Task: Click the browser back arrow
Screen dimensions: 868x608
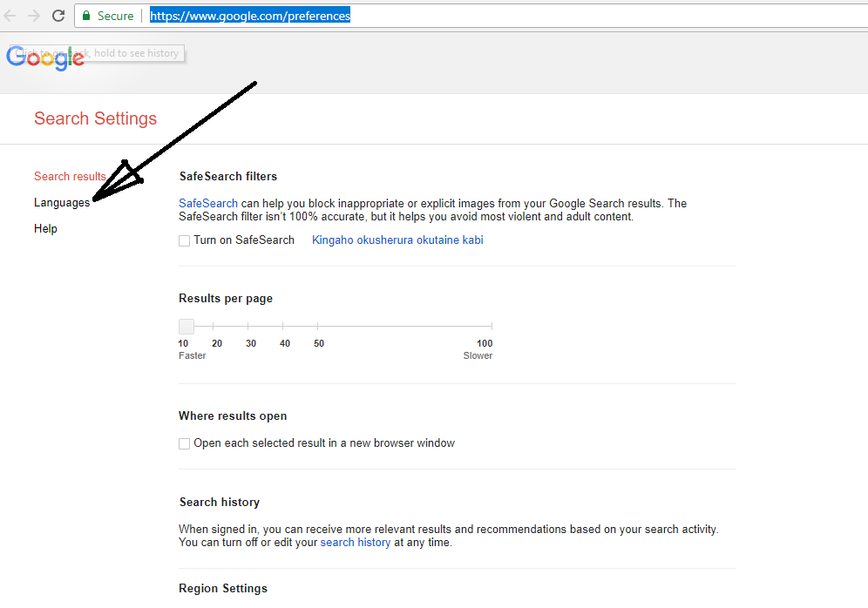Action: pyautogui.click(x=10, y=16)
